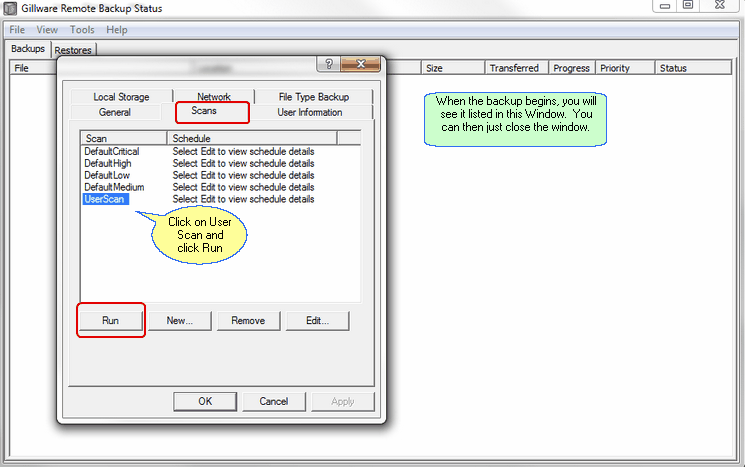This screenshot has height=467, width=745.
Task: Click the Priority column header
Action: pos(625,68)
